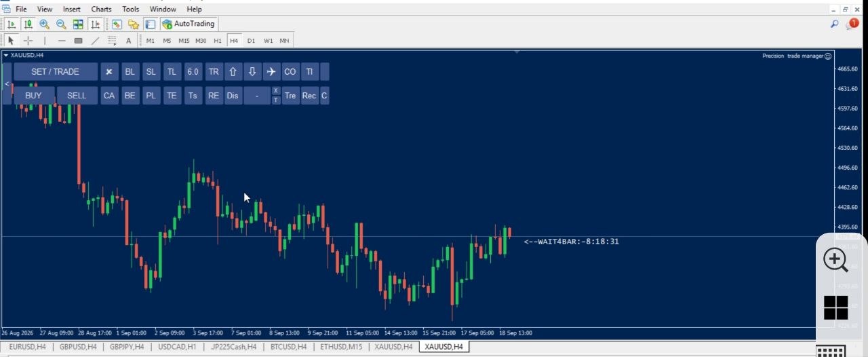This screenshot has width=868, height=357.
Task: Open the View menu
Action: 45,9
